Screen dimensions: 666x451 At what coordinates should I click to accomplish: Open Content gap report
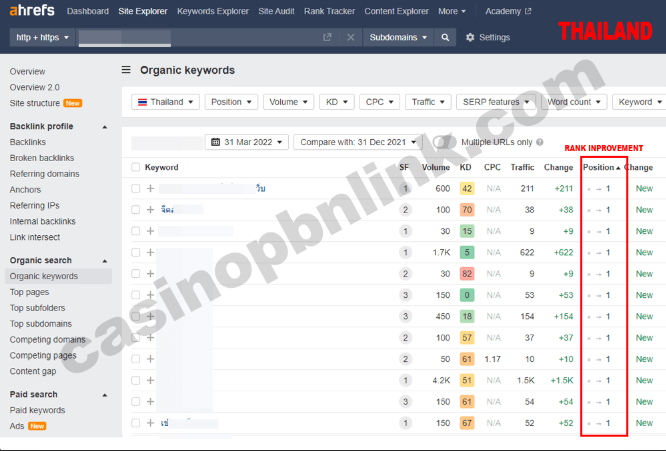coord(33,371)
